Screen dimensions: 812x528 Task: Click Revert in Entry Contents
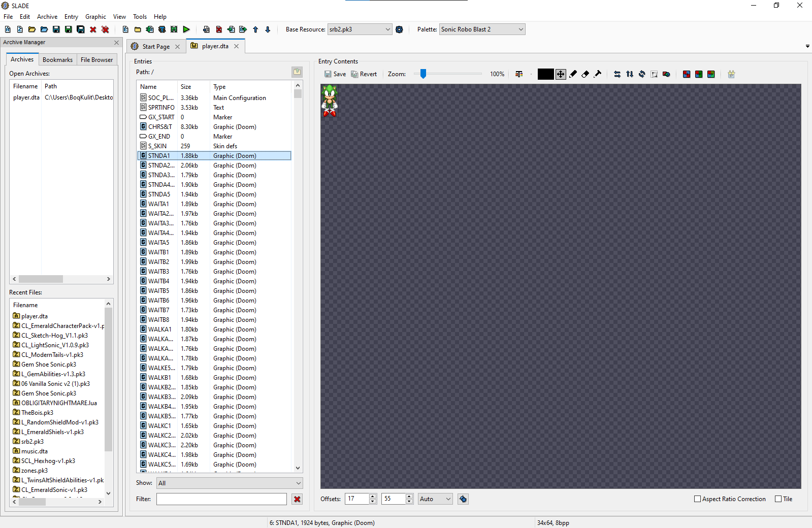pyautogui.click(x=364, y=74)
